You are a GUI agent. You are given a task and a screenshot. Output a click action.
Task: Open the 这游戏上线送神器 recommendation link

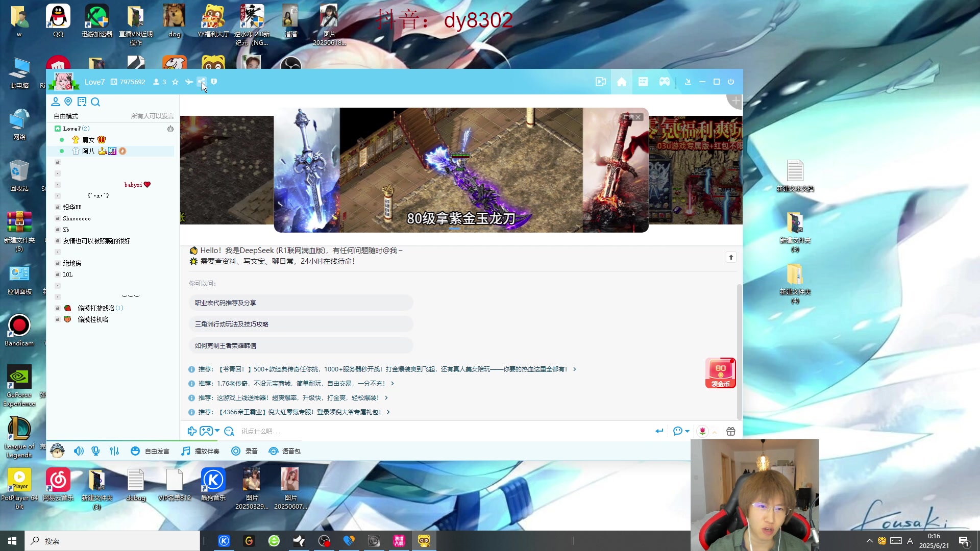coord(288,397)
